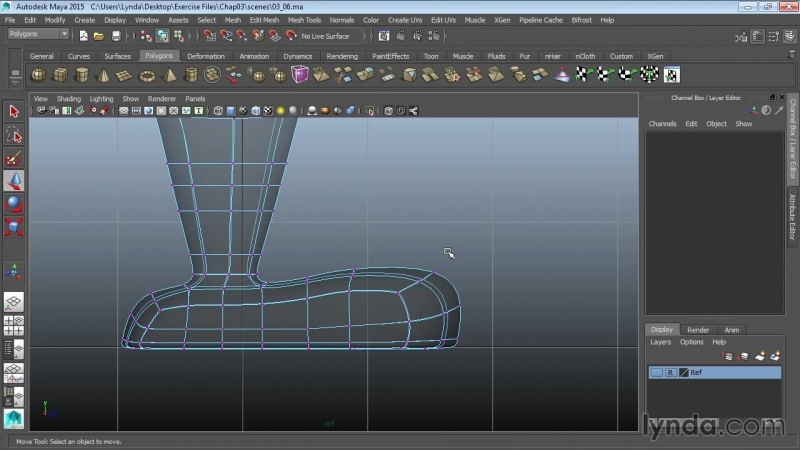This screenshot has width=800, height=450.
Task: Open the Polygons menu set dropdown
Action: click(38, 34)
